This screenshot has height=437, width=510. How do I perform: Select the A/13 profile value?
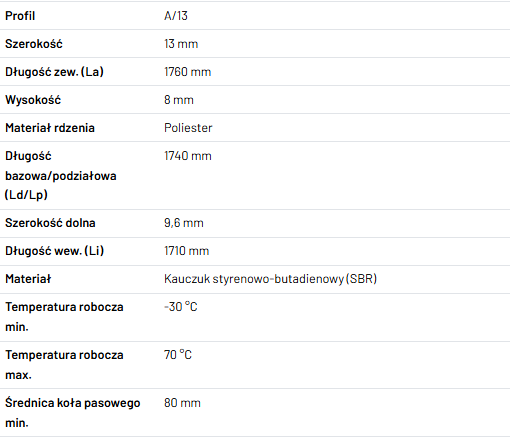176,16
